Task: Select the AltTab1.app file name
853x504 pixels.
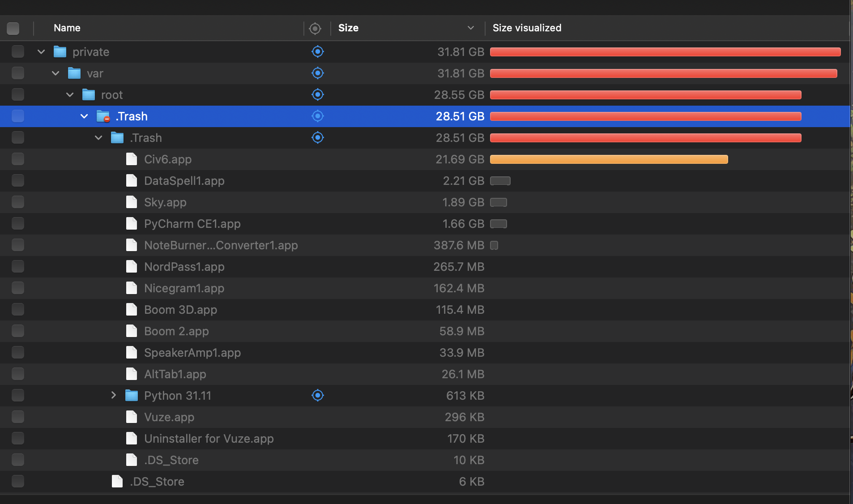Action: coord(175,374)
